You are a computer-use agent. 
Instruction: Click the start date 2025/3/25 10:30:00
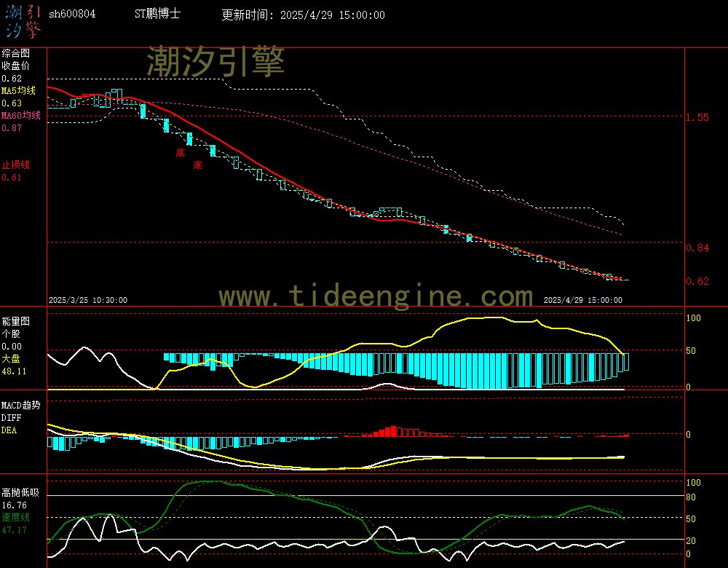click(x=88, y=301)
